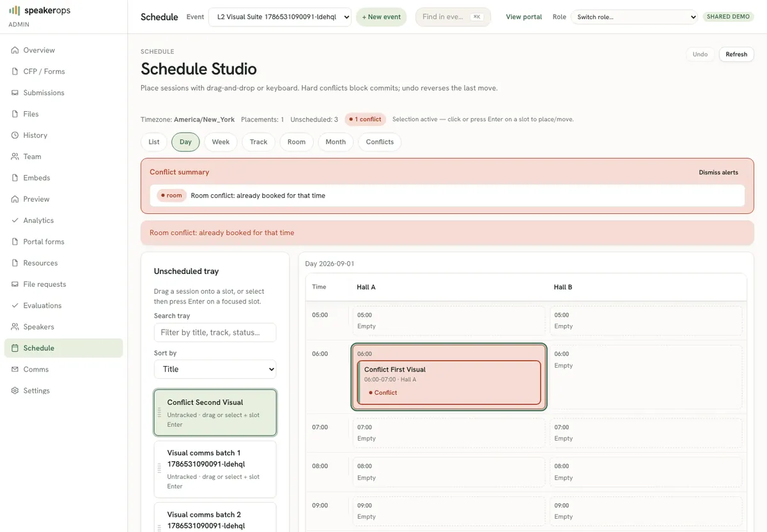Click the Hall B 06:00 empty slot
The height and width of the screenshot is (532, 767).
[646, 377]
